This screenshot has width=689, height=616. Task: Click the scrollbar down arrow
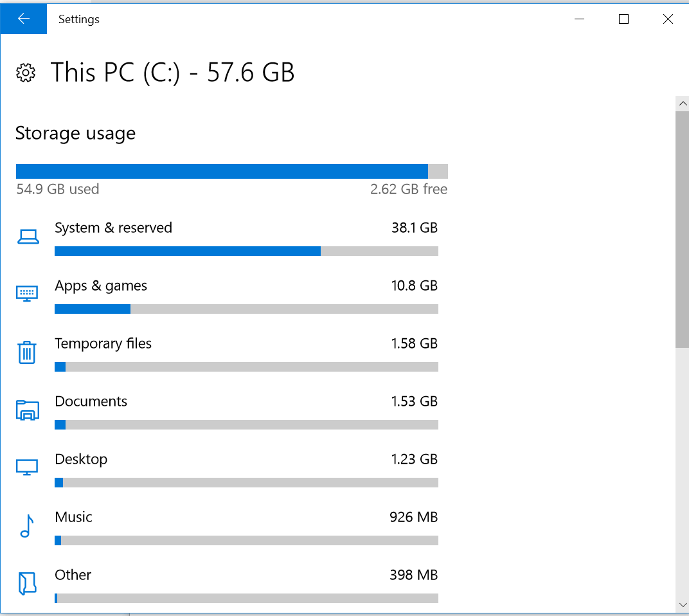[683, 605]
